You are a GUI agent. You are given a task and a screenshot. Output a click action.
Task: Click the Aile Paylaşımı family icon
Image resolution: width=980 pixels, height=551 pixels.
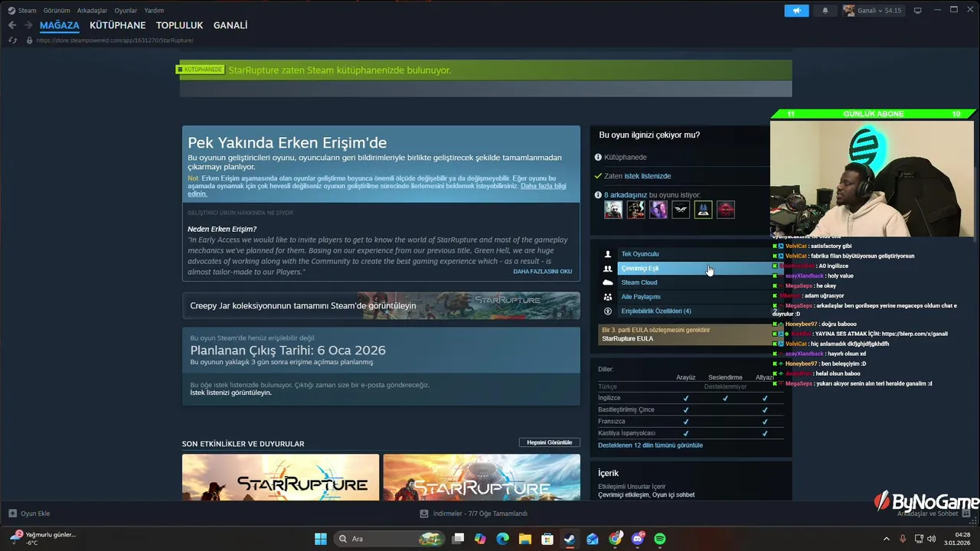pyautogui.click(x=608, y=297)
